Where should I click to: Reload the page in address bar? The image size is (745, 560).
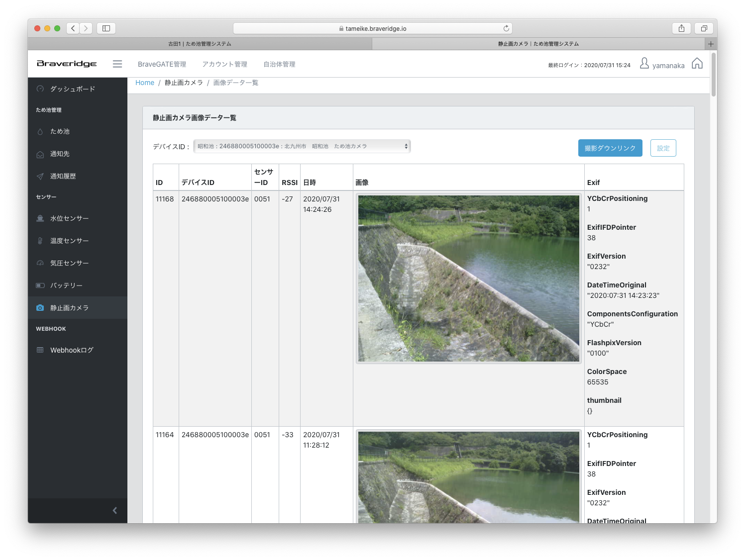(506, 28)
